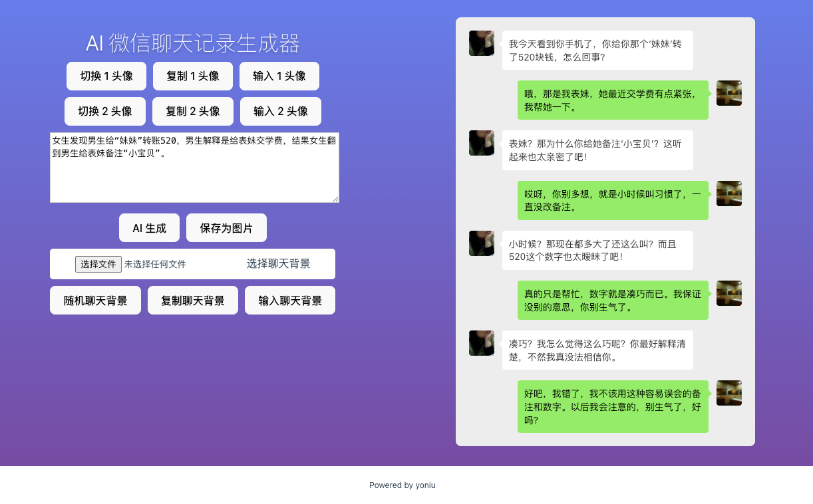
Task: Click the 随机聊天背景 button
Action: click(x=95, y=301)
